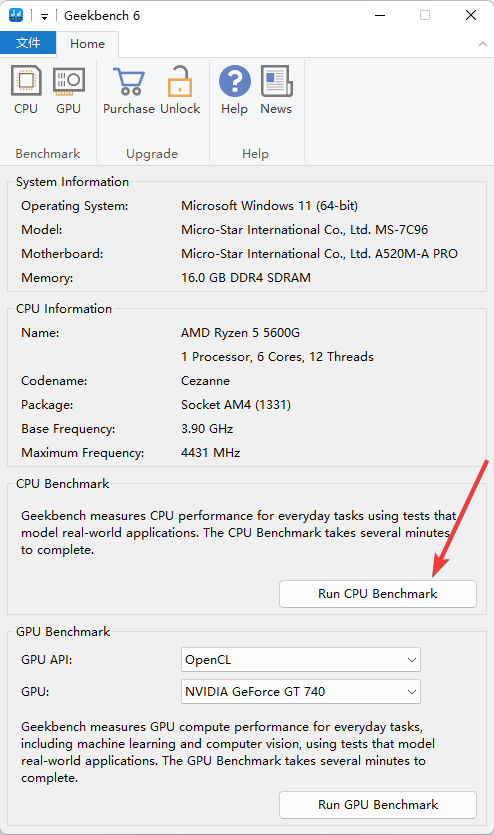This screenshot has width=494, height=835.
Task: Click the Geekbench 6 title bar text
Action: tap(102, 16)
